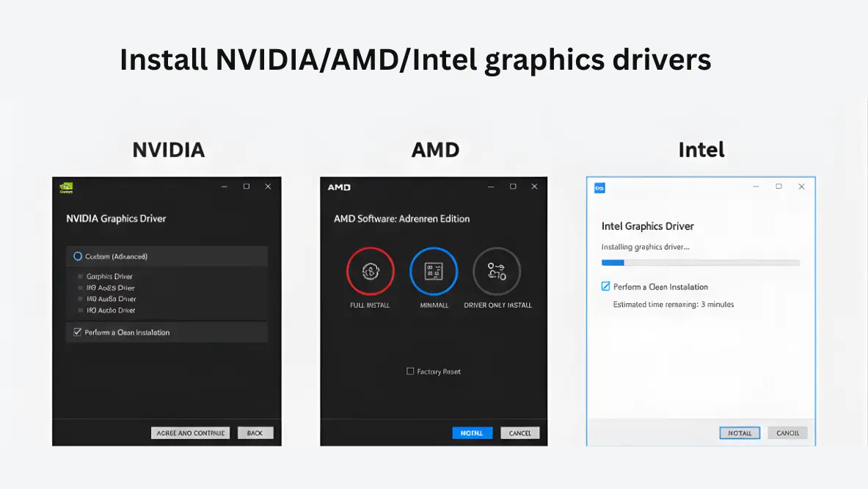Click the blue Install button in AMD window
The image size is (868, 489).
tap(472, 433)
